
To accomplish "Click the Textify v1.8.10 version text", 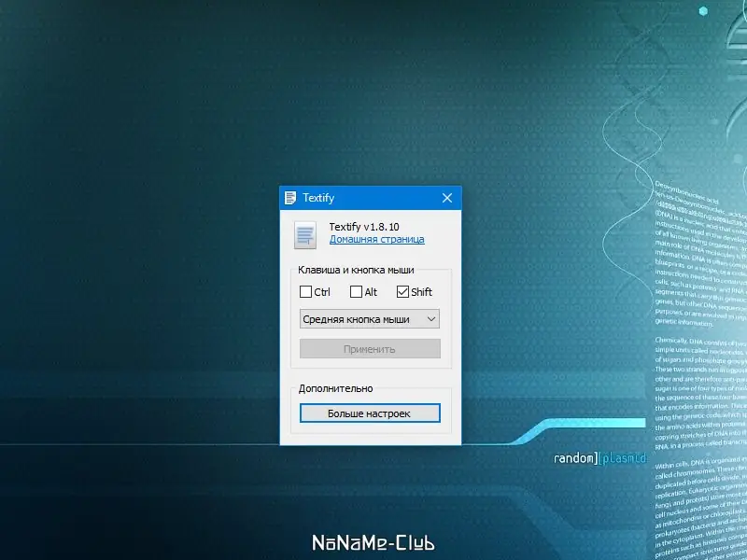I will 364,227.
